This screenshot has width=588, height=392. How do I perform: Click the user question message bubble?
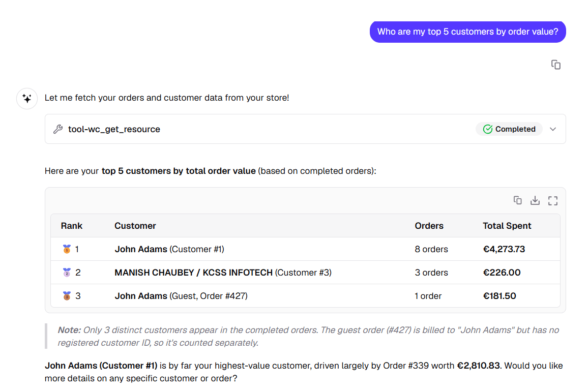(467, 32)
